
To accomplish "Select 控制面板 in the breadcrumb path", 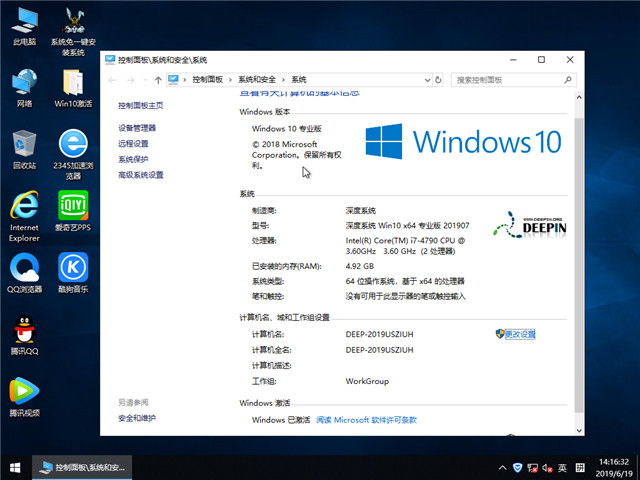I will click(207, 80).
